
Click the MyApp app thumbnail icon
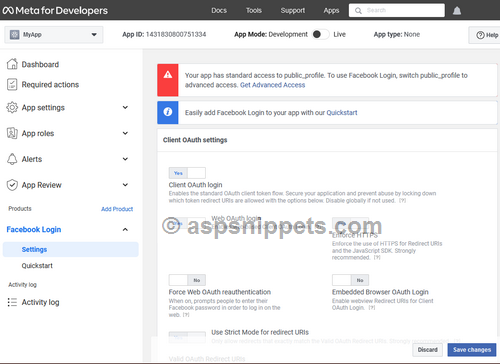click(14, 35)
